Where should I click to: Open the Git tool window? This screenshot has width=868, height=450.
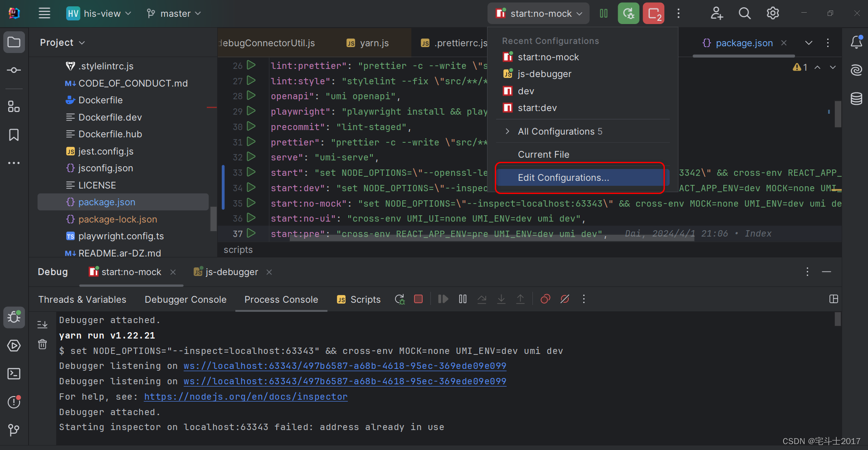pos(14,430)
